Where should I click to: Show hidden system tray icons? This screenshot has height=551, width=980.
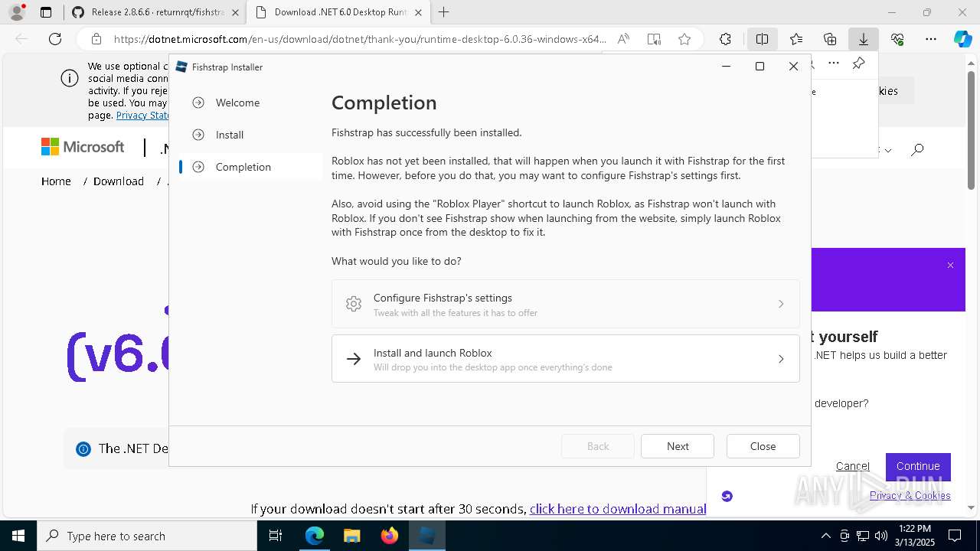point(825,536)
